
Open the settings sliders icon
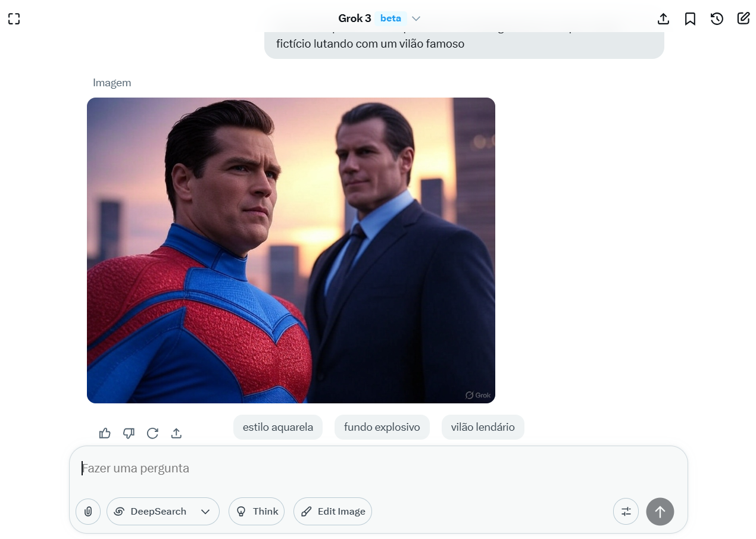(x=626, y=511)
